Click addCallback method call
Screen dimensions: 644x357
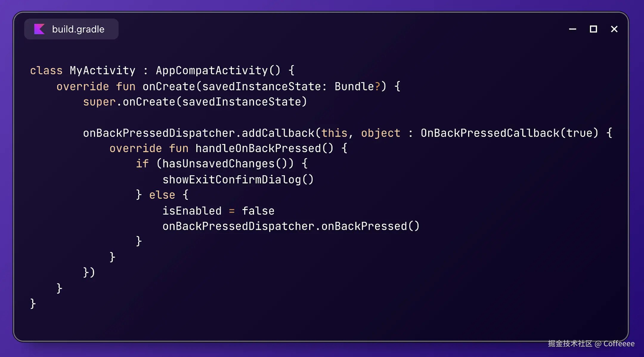click(x=278, y=133)
